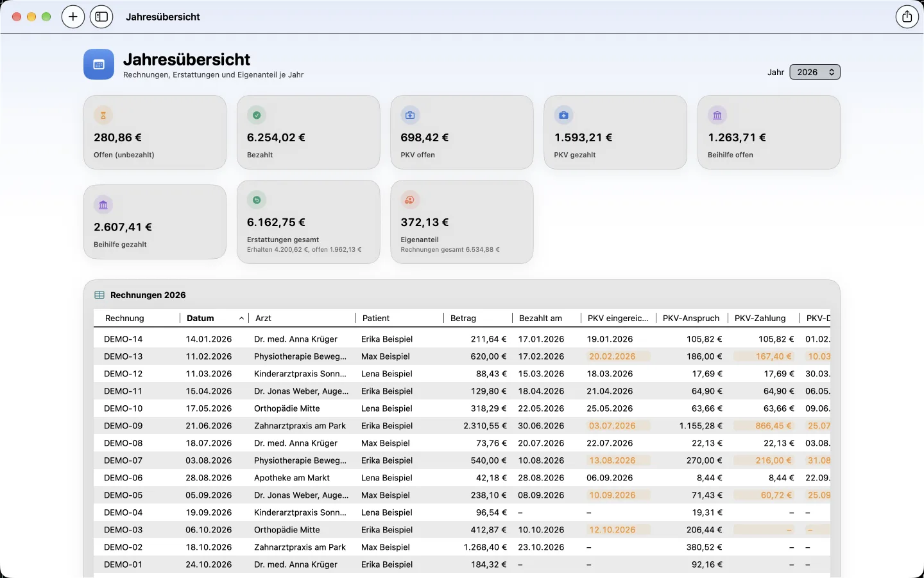Click the PKV eingereicht column header
924x578 pixels.
(618, 318)
